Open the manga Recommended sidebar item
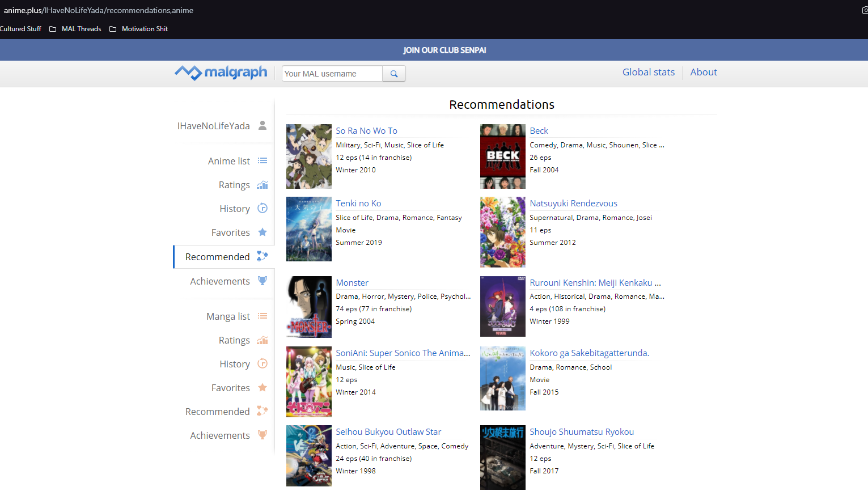The width and height of the screenshot is (868, 504). point(218,412)
